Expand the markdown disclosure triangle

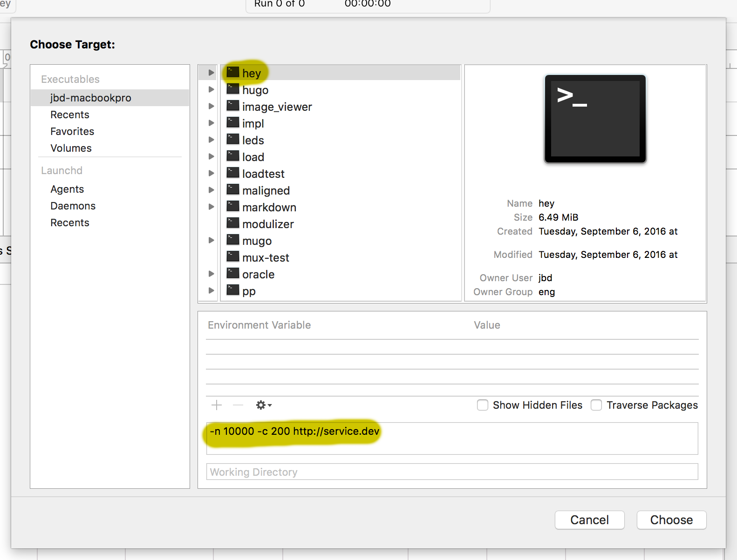(x=211, y=207)
